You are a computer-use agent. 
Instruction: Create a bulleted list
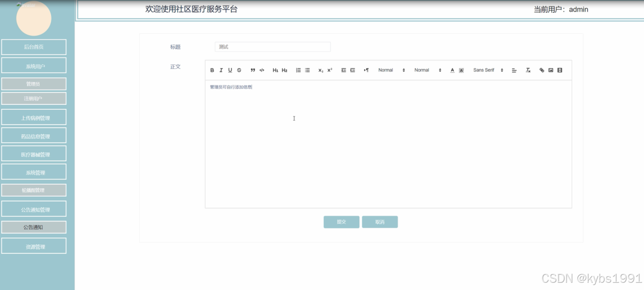pos(307,70)
